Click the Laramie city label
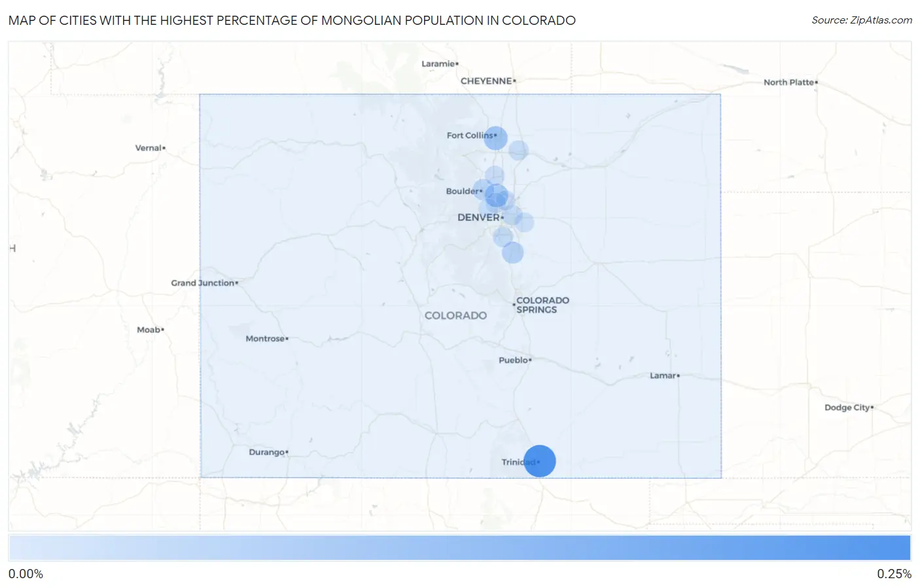The width and height of the screenshot is (920, 588). pyautogui.click(x=438, y=63)
